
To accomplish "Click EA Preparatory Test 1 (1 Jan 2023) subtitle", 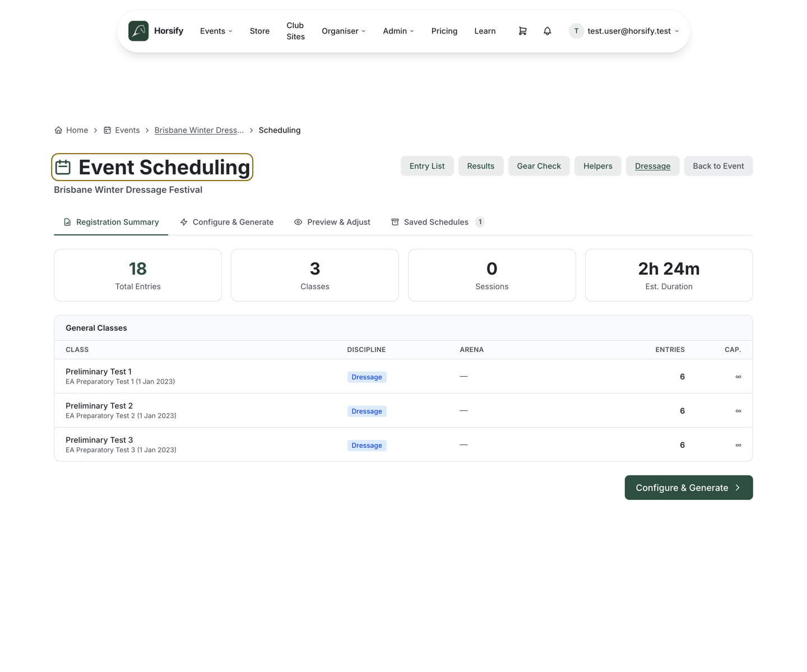I will pyautogui.click(x=120, y=382).
